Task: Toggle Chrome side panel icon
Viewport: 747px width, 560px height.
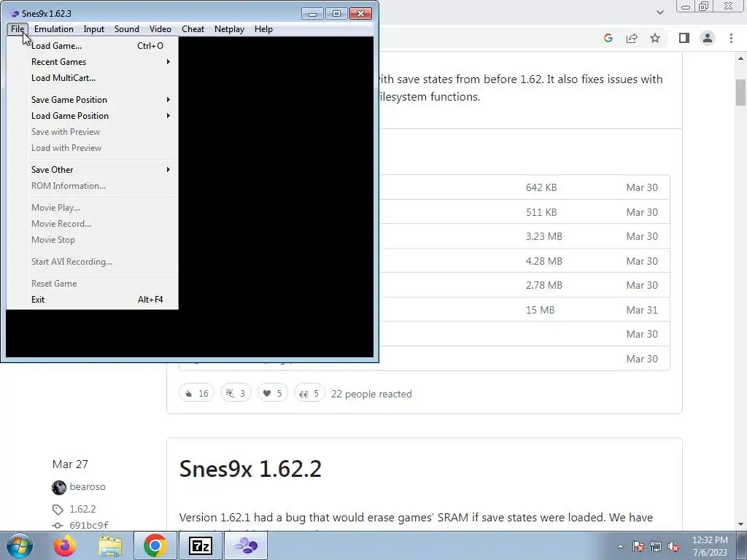Action: (x=684, y=38)
